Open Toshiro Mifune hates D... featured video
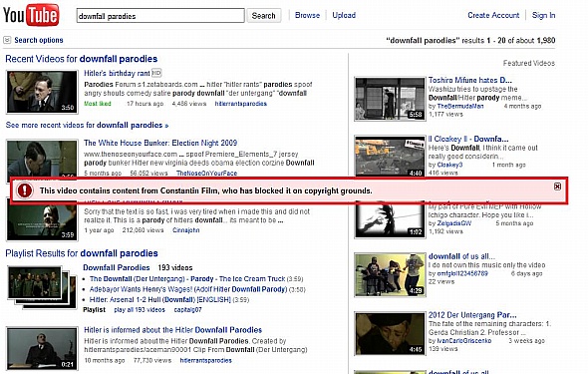The image size is (588, 374). (469, 80)
